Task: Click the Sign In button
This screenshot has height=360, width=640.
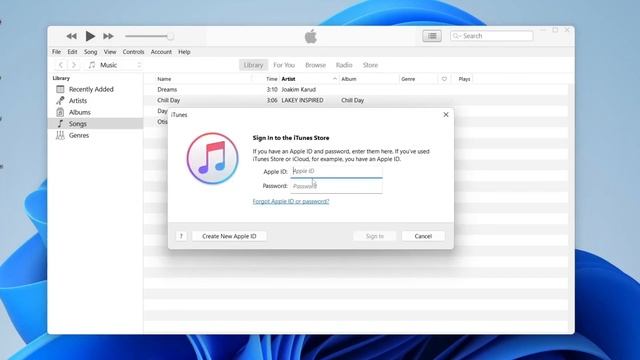Action: click(x=375, y=236)
